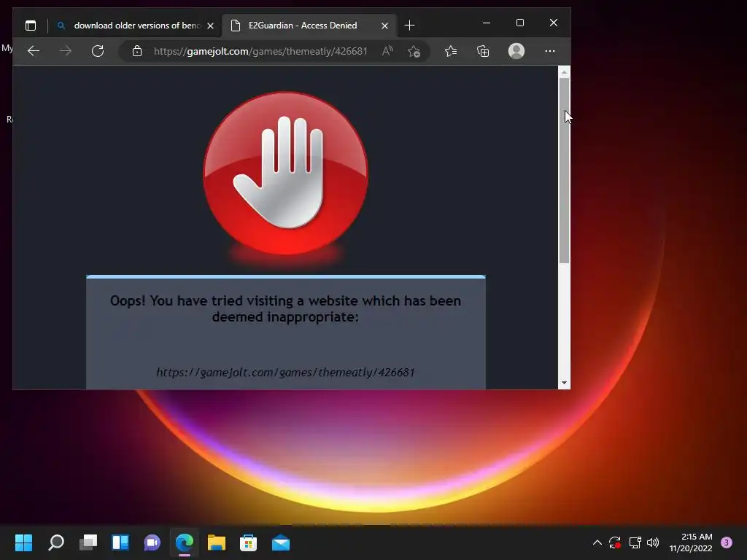Minimize the Edge browser window
This screenshot has height=560, width=747.
click(x=487, y=23)
